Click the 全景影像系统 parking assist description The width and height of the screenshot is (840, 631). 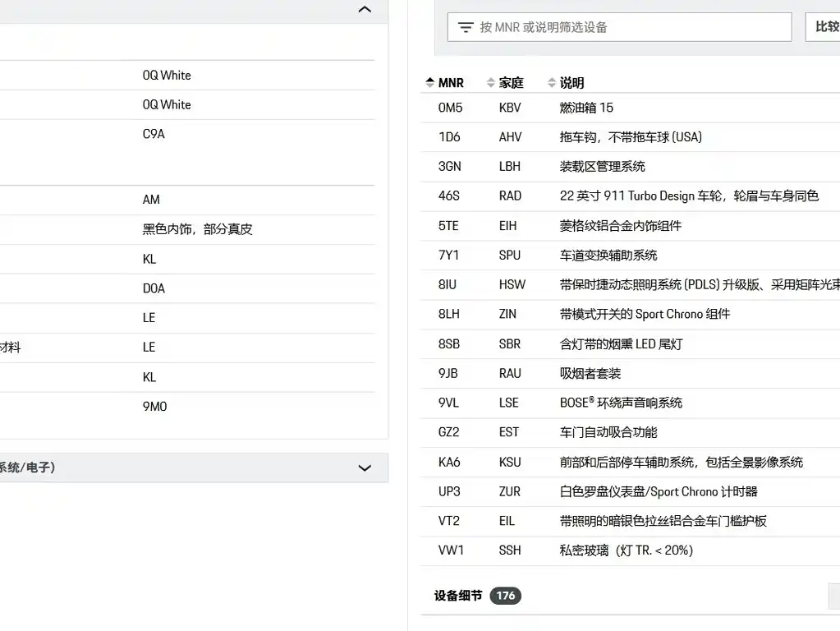pos(682,462)
